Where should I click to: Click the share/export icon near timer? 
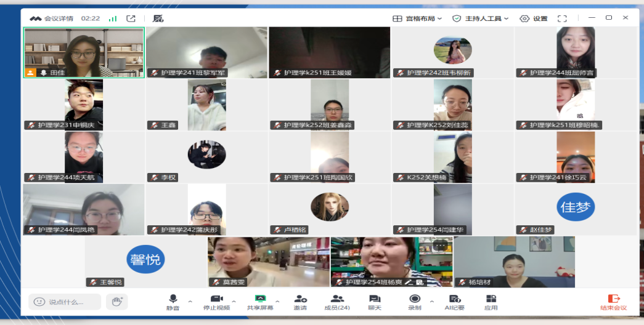[131, 18]
